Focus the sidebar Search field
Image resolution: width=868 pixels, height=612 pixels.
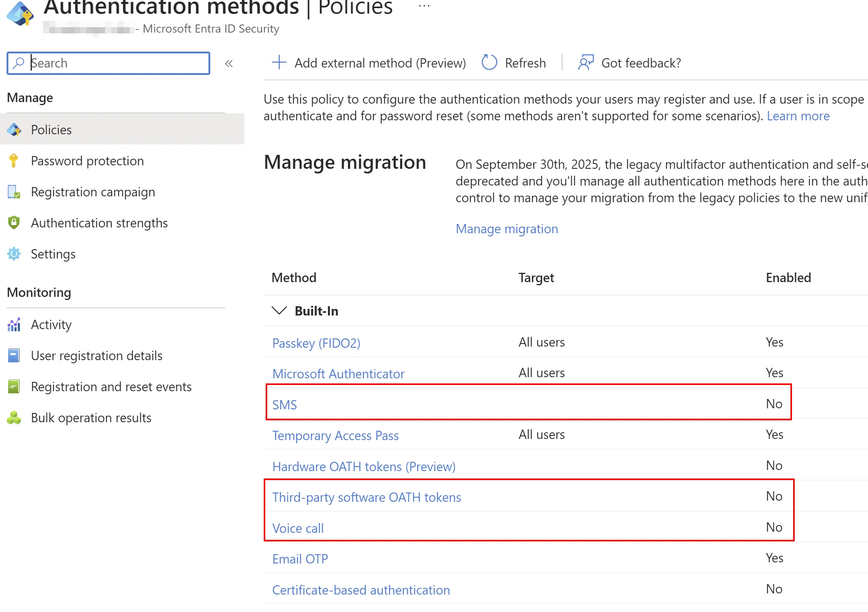[x=108, y=63]
